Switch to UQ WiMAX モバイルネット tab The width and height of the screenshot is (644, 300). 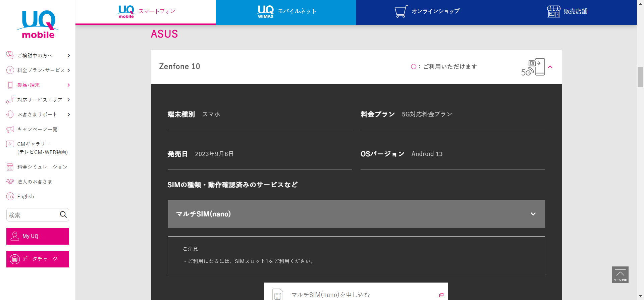pyautogui.click(x=286, y=12)
